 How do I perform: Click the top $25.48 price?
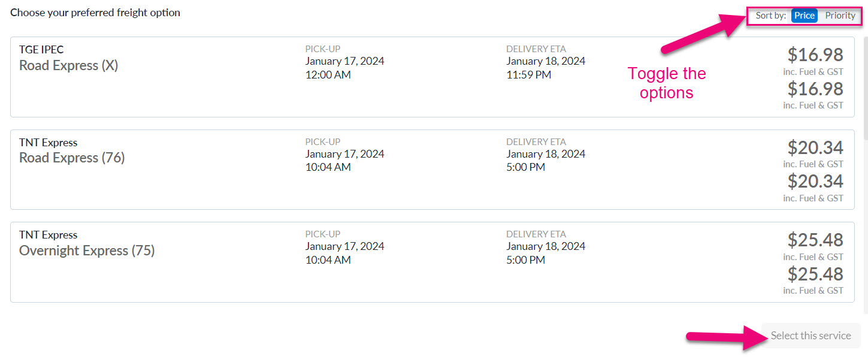pos(815,240)
